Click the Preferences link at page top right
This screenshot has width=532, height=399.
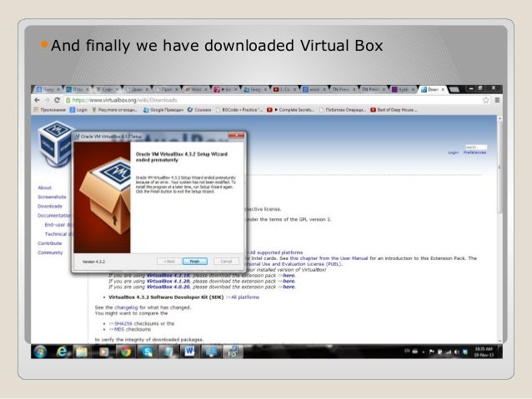(x=474, y=152)
